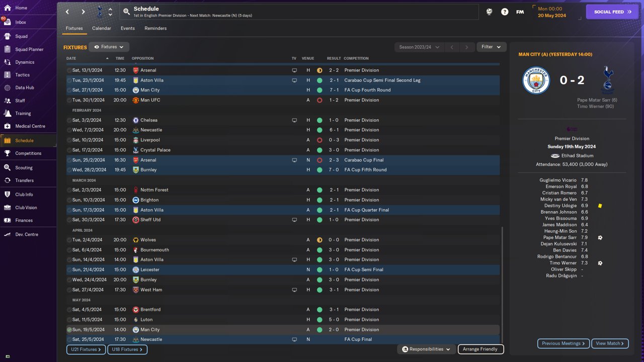Open the Tactics sidebar section
This screenshot has height=362, width=644.
(x=22, y=75)
